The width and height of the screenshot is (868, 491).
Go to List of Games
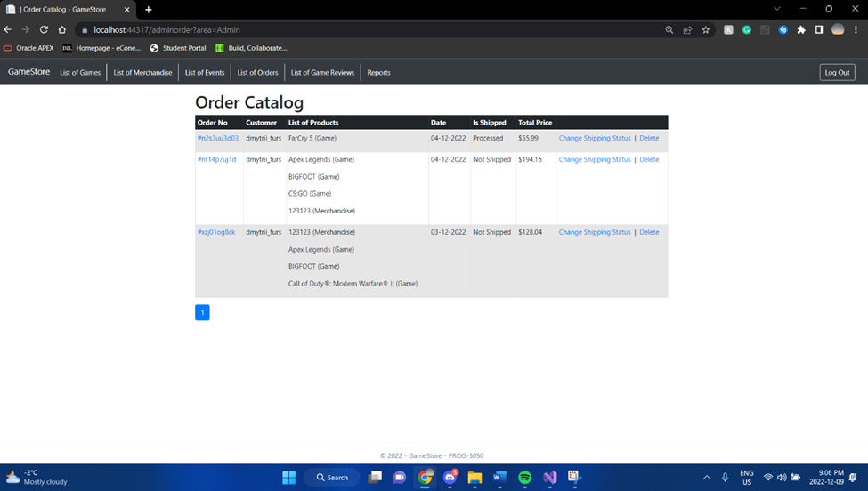tap(80, 72)
